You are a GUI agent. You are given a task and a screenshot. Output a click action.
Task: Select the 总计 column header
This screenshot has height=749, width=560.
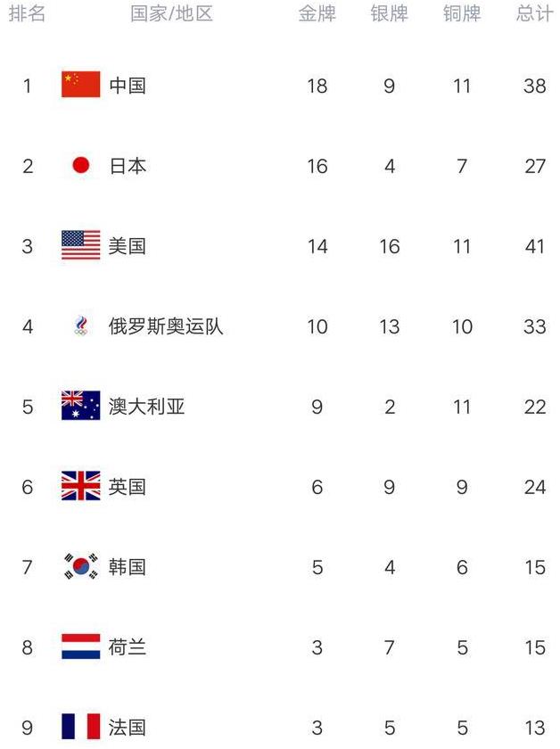click(x=534, y=14)
